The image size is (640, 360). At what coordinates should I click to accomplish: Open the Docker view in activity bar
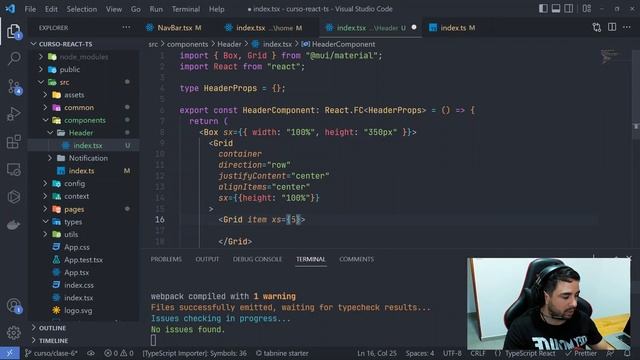14,224
